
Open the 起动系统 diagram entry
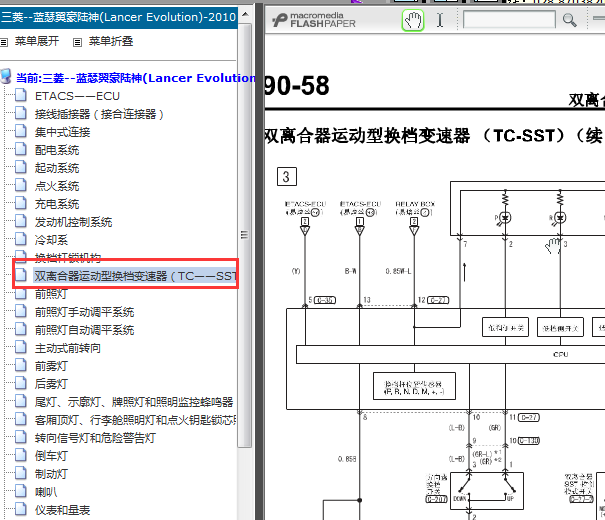(x=57, y=168)
